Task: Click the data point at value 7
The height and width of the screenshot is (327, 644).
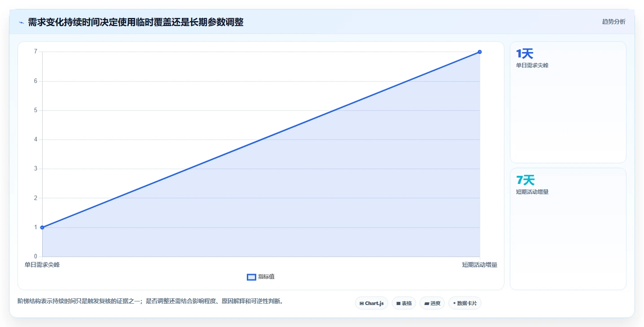Action: [x=480, y=52]
